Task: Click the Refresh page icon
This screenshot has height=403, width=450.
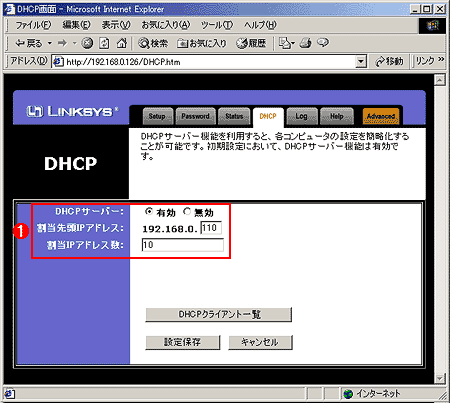Action: 104,43
